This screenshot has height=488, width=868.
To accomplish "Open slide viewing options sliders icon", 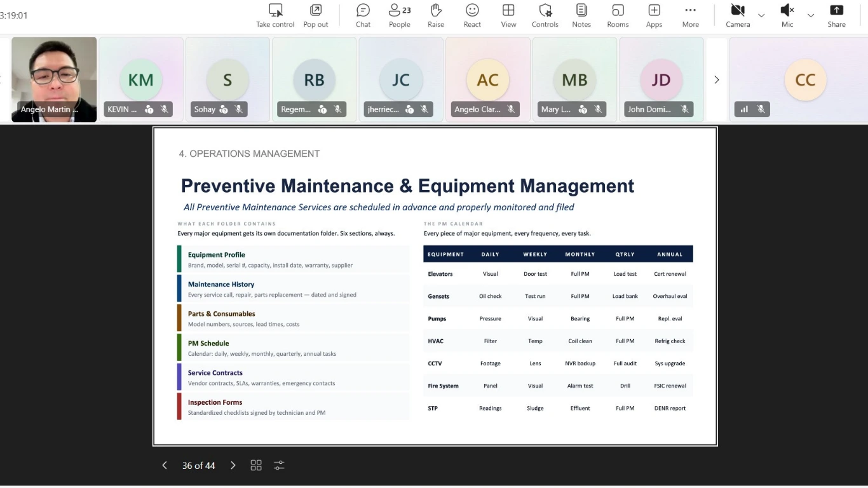I will 279,465.
